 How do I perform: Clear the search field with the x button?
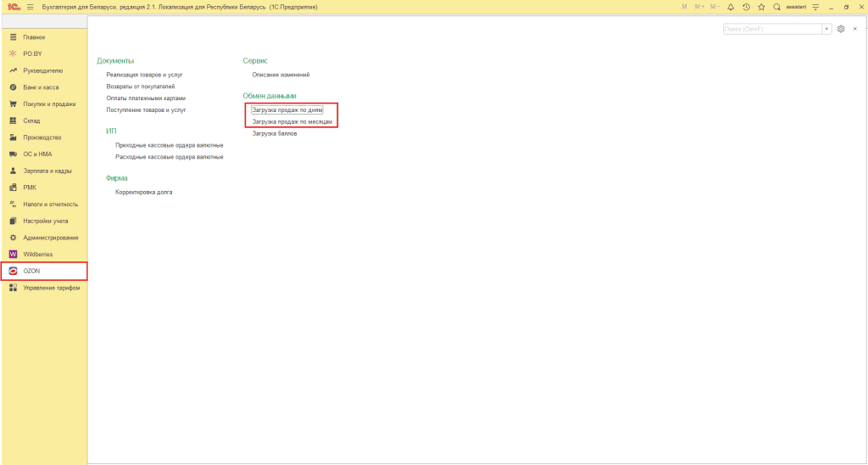(827, 29)
